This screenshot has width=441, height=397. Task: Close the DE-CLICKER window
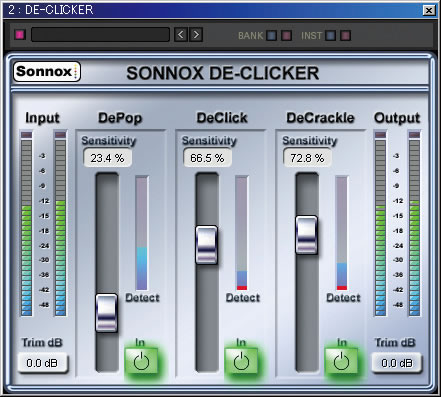(429, 10)
